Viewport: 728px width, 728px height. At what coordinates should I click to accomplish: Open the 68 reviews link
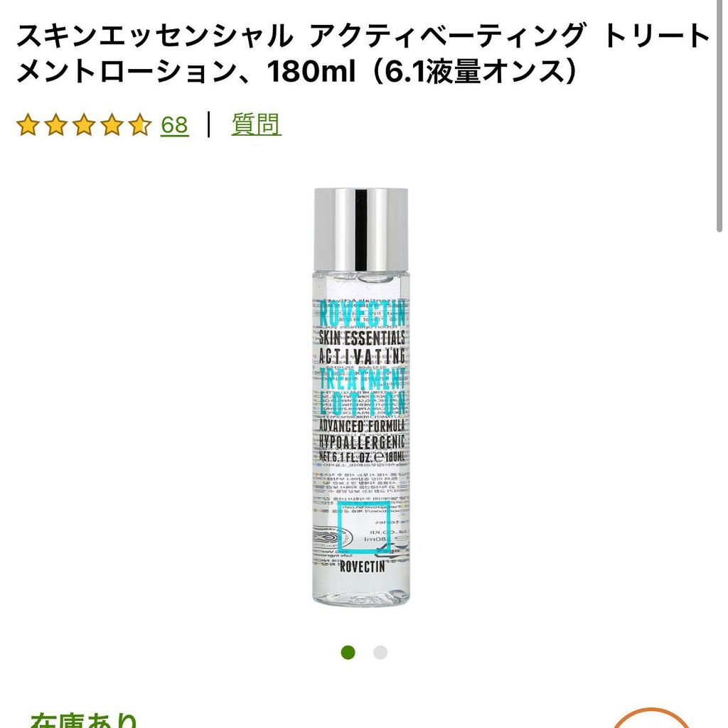pos(175,125)
